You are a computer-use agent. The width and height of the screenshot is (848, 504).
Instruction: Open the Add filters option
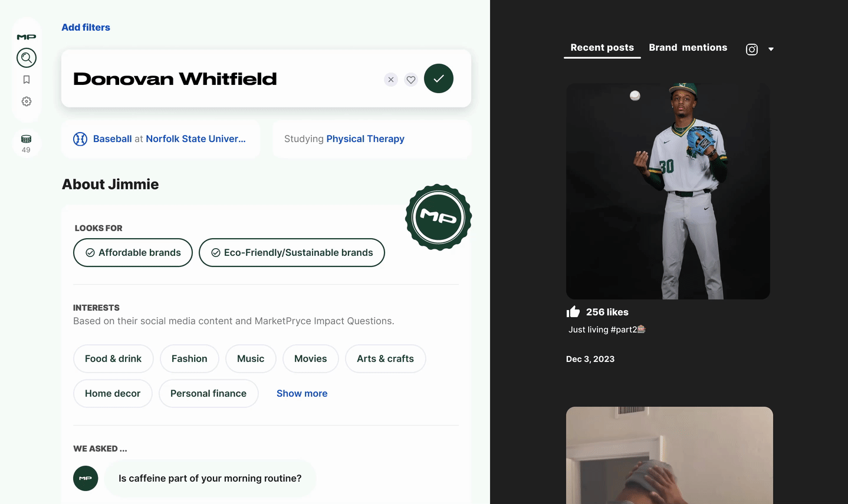[x=86, y=27]
